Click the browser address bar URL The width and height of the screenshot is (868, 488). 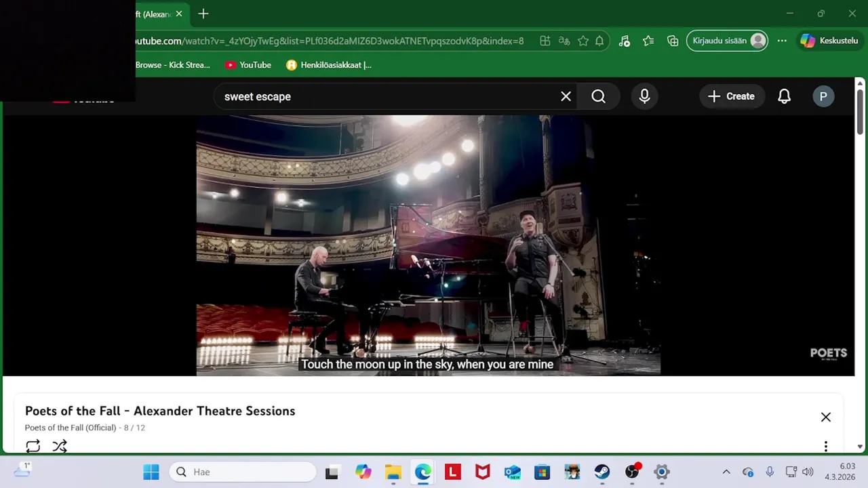coord(330,41)
